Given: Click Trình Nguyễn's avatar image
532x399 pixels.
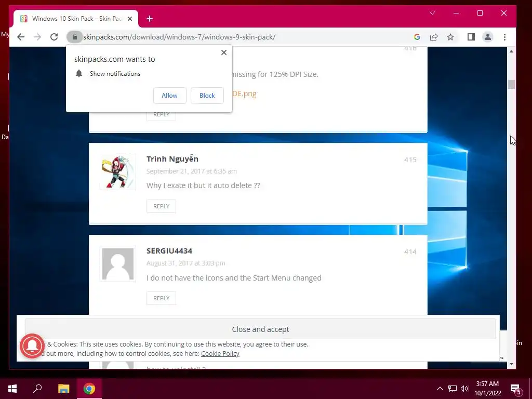Looking at the screenshot, I should pos(118,172).
